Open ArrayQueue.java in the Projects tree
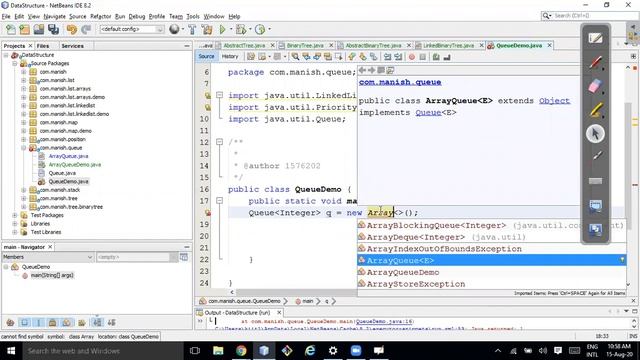The height and width of the screenshot is (360, 640). tap(68, 156)
